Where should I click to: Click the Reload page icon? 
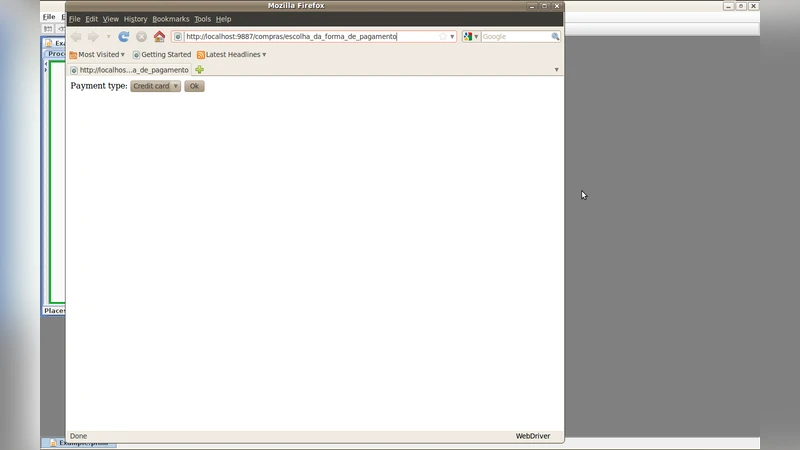coord(124,37)
